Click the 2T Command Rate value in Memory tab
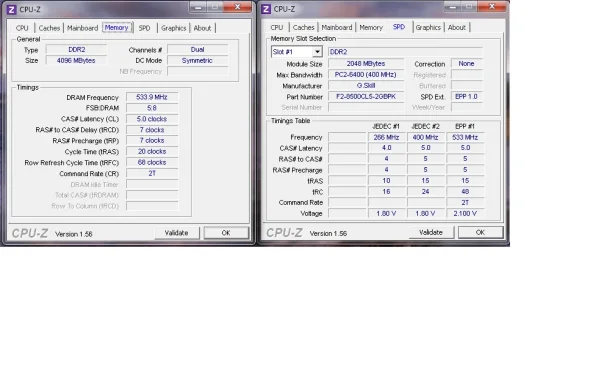Viewport: 615px width, 384px height. (152, 173)
